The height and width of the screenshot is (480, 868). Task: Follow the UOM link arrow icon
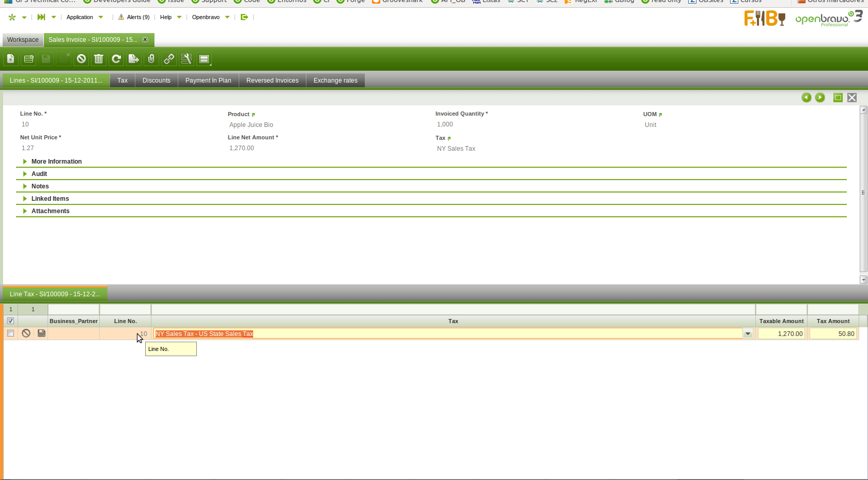point(660,115)
